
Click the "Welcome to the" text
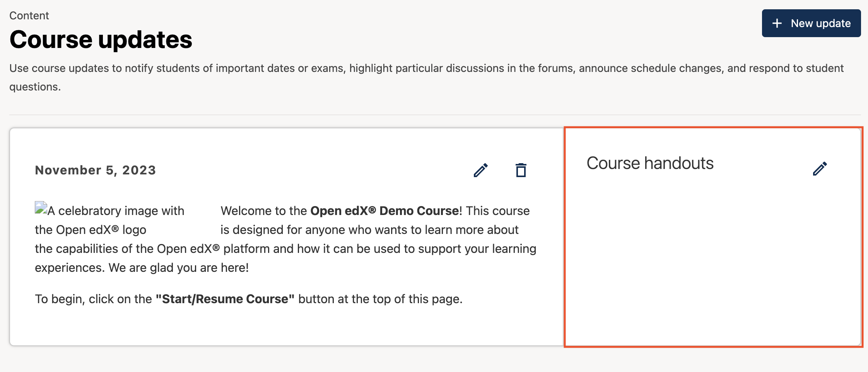pyautogui.click(x=264, y=211)
